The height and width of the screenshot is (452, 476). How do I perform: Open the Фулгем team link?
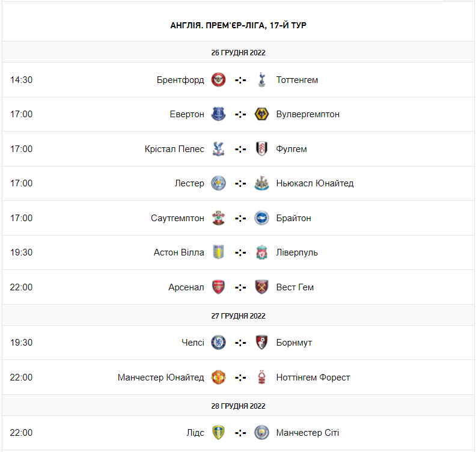(x=291, y=149)
